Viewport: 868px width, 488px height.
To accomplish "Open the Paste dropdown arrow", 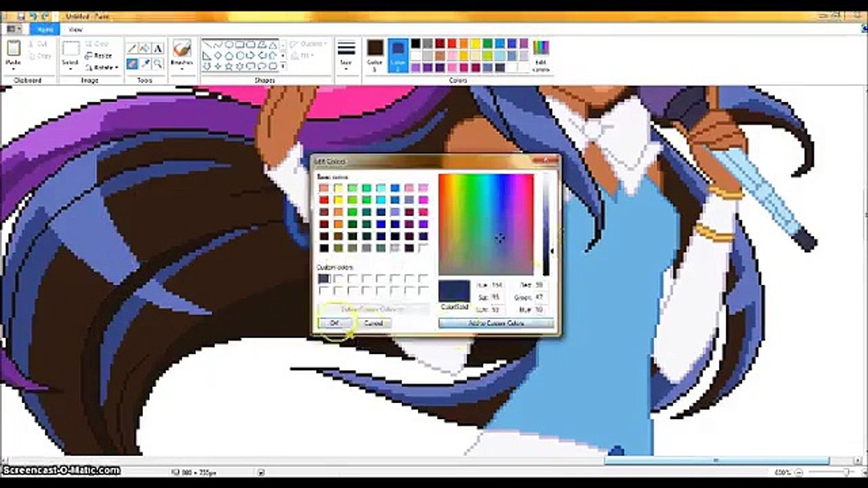I will point(14,68).
